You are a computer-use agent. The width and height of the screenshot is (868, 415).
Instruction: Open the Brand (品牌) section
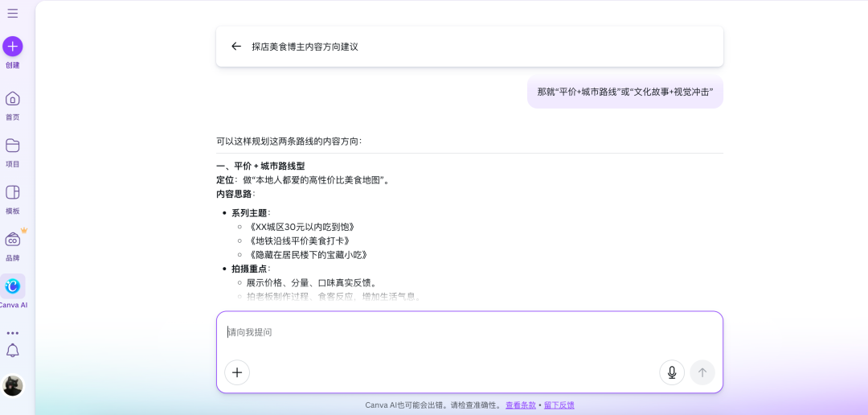(x=13, y=240)
